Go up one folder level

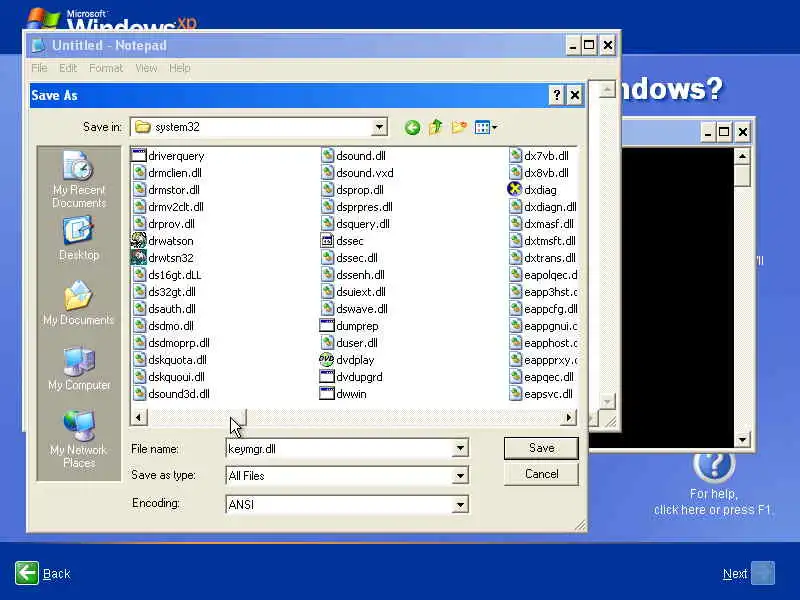click(436, 127)
